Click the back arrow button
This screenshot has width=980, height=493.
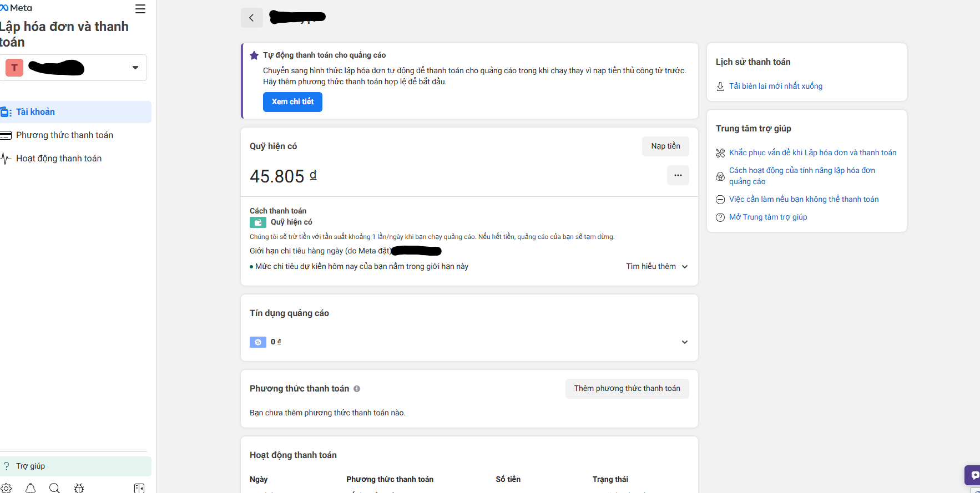(x=251, y=18)
